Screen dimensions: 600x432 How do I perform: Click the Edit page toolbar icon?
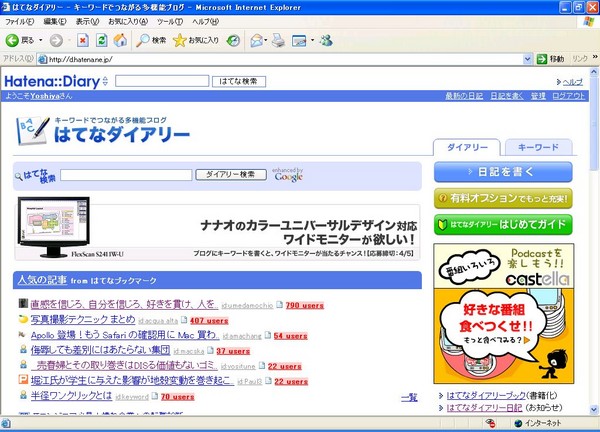point(299,40)
